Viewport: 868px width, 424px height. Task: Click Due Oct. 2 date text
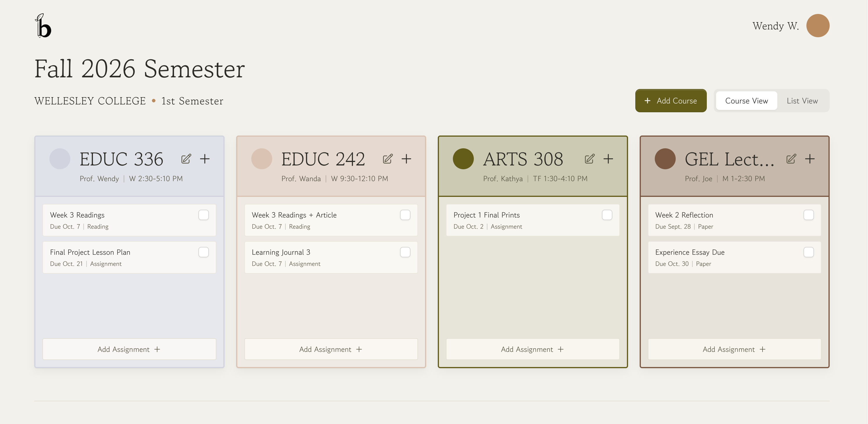(x=468, y=227)
